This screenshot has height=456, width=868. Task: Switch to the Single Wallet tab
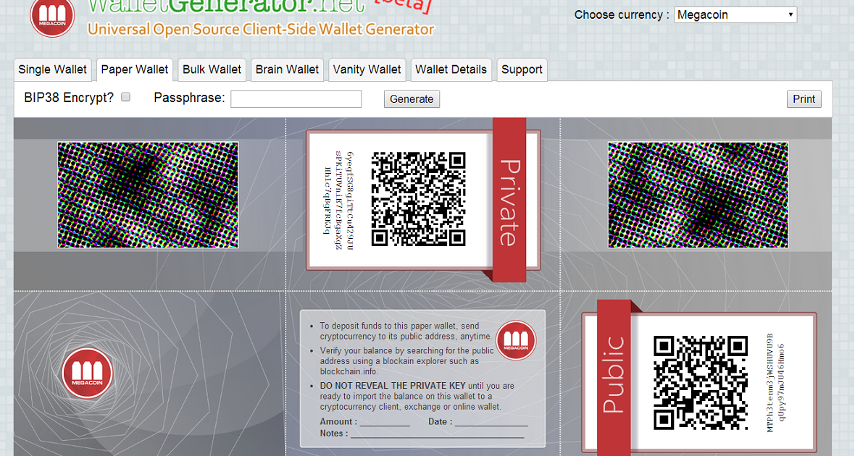pos(53,69)
